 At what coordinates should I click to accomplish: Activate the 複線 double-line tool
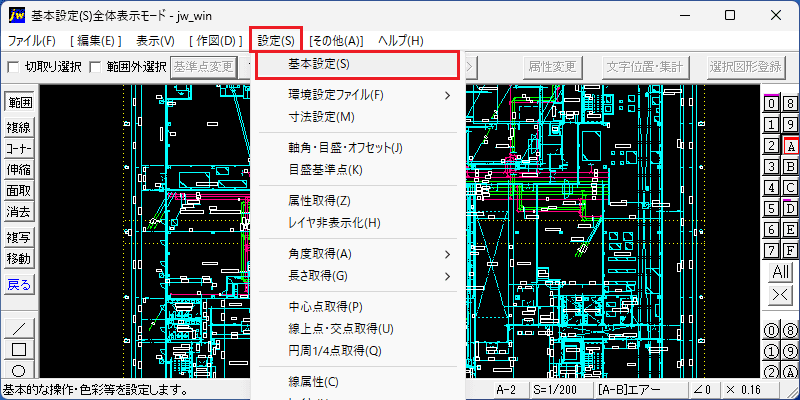click(19, 127)
